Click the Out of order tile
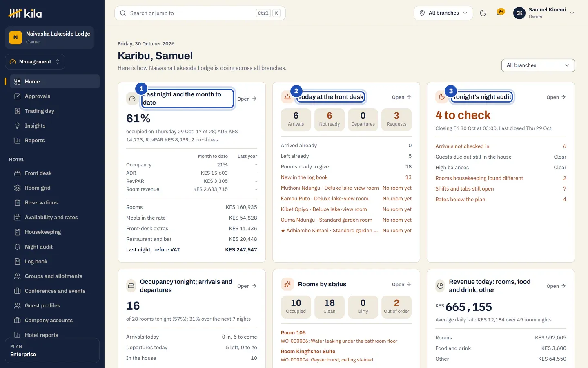 [x=396, y=307]
